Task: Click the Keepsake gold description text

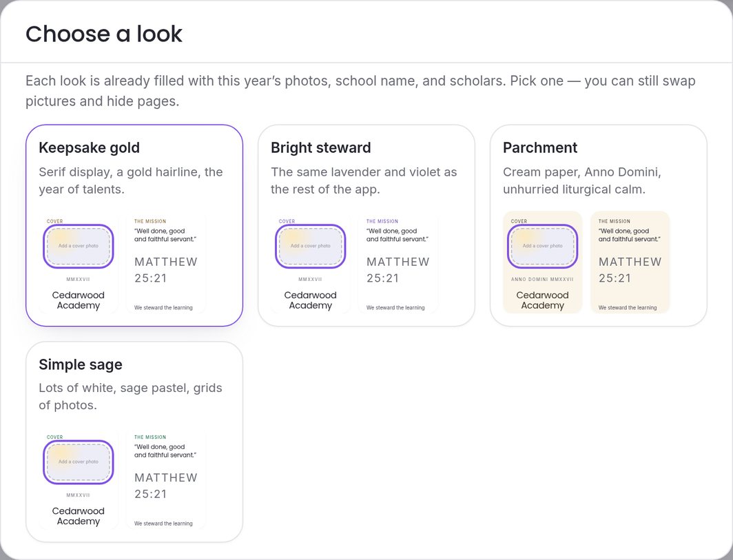Action: pos(131,180)
